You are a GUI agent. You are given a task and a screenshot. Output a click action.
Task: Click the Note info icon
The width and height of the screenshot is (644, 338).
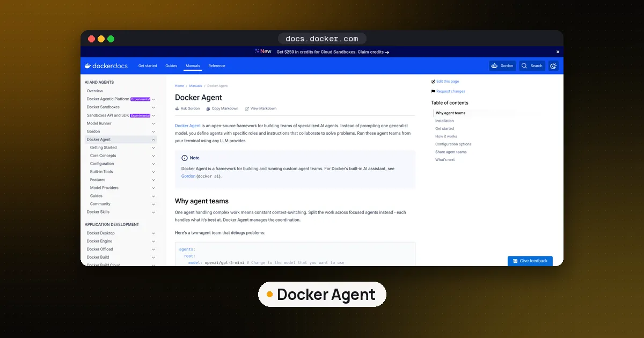(185, 158)
